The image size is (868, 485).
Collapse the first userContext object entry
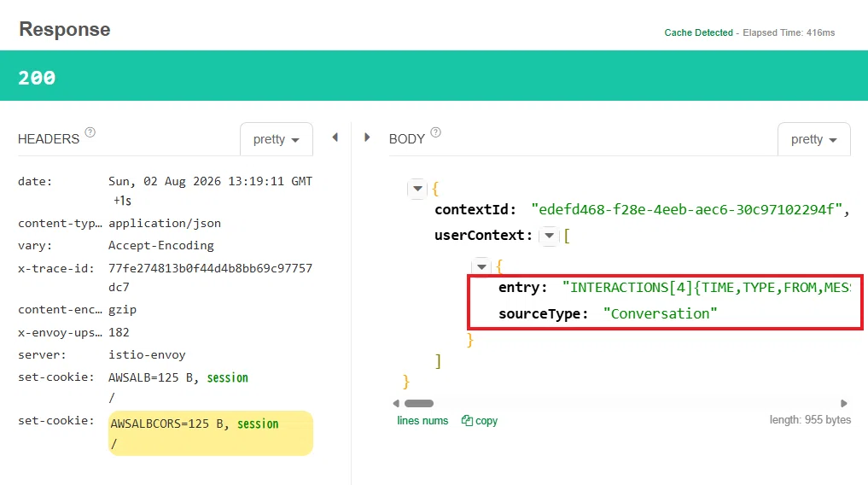tap(481, 267)
